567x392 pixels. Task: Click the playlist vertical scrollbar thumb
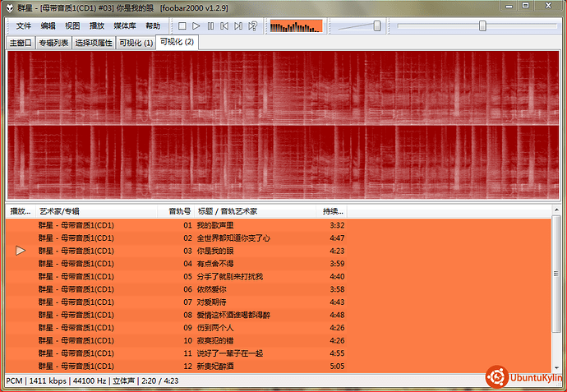click(555, 274)
